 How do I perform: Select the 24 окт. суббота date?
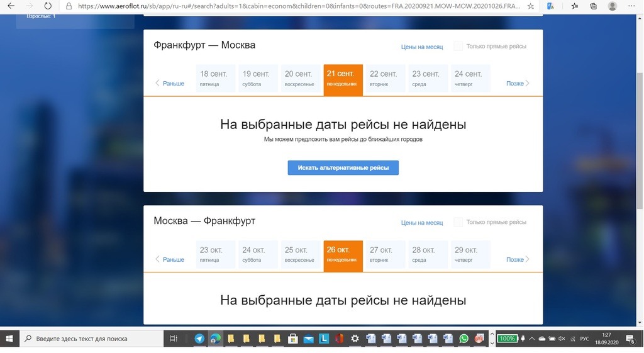[257, 255]
